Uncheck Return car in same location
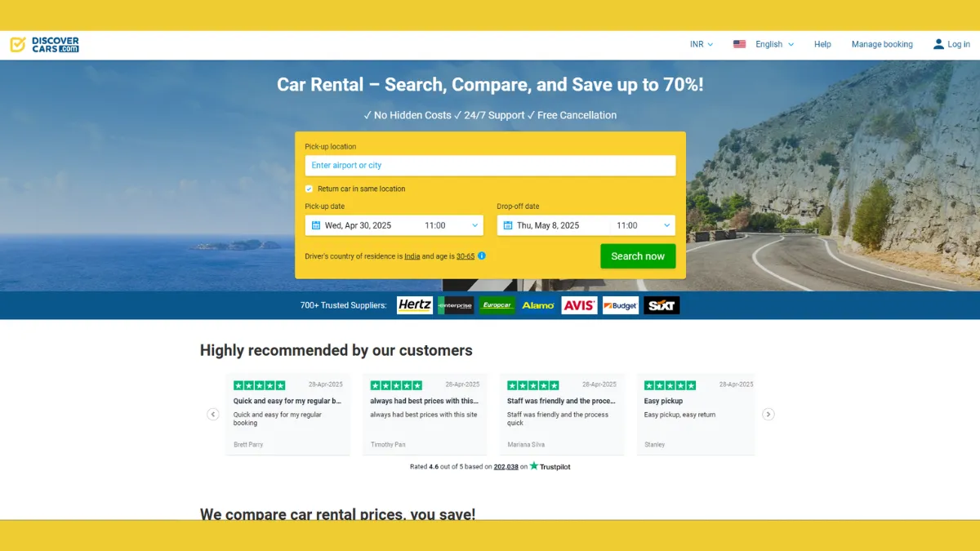 pyautogui.click(x=310, y=189)
